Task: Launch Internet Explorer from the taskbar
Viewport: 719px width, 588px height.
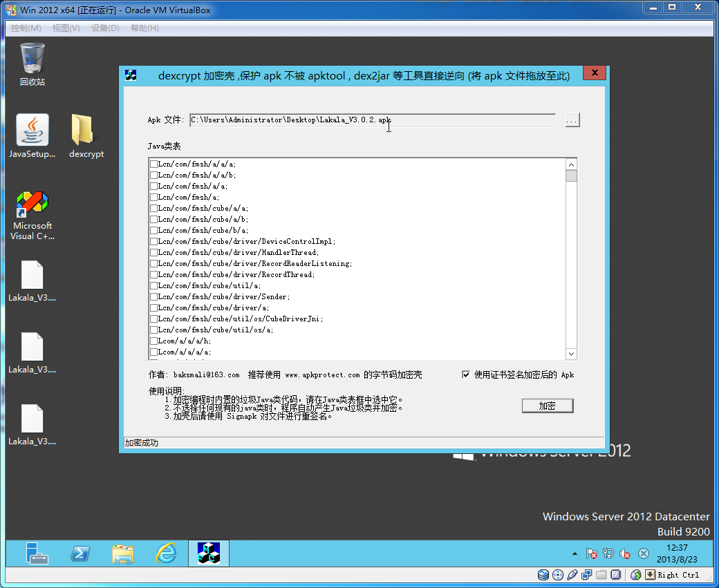Action: click(x=166, y=553)
